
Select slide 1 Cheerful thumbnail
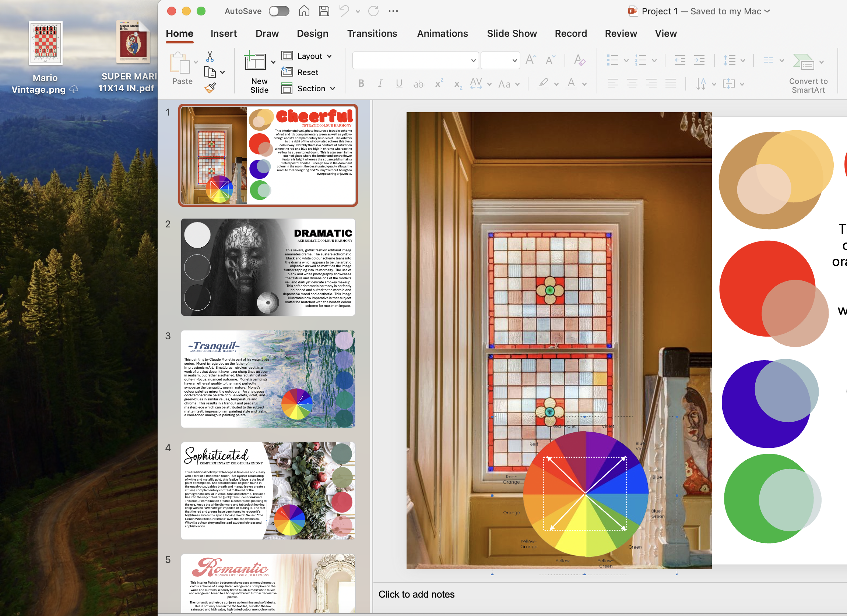[x=268, y=155]
